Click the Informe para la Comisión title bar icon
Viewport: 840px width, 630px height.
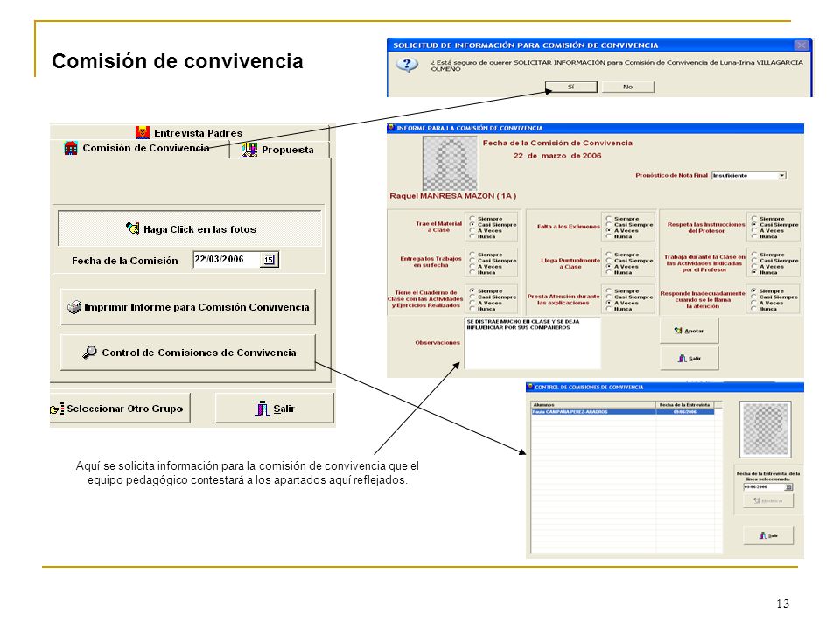click(x=391, y=128)
